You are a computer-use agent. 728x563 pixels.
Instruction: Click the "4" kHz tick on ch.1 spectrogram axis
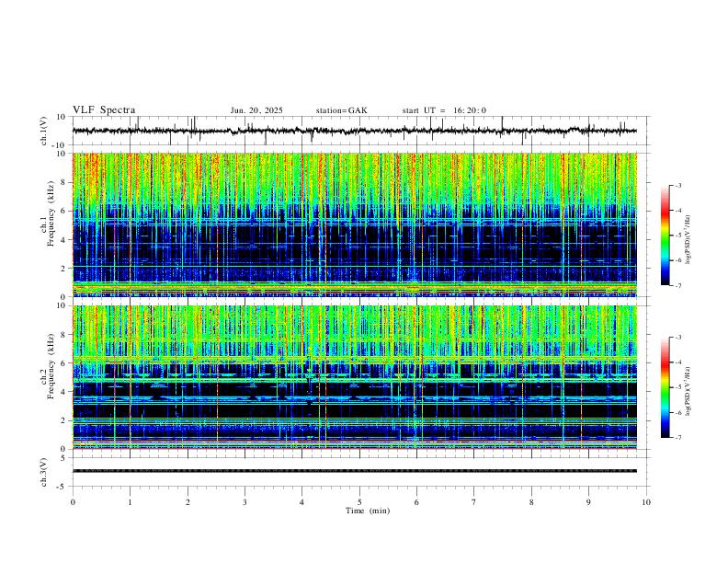click(63, 240)
